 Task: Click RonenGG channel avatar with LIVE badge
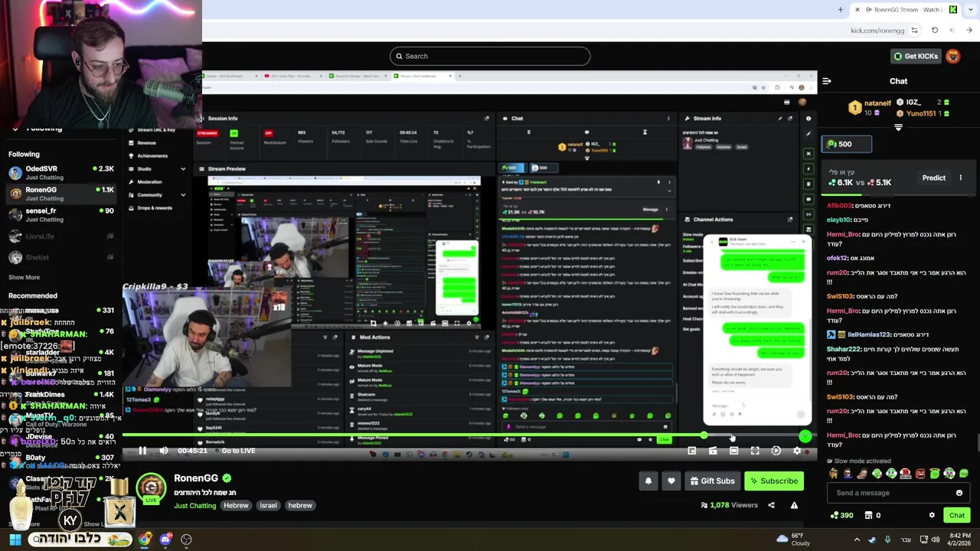[x=151, y=489]
